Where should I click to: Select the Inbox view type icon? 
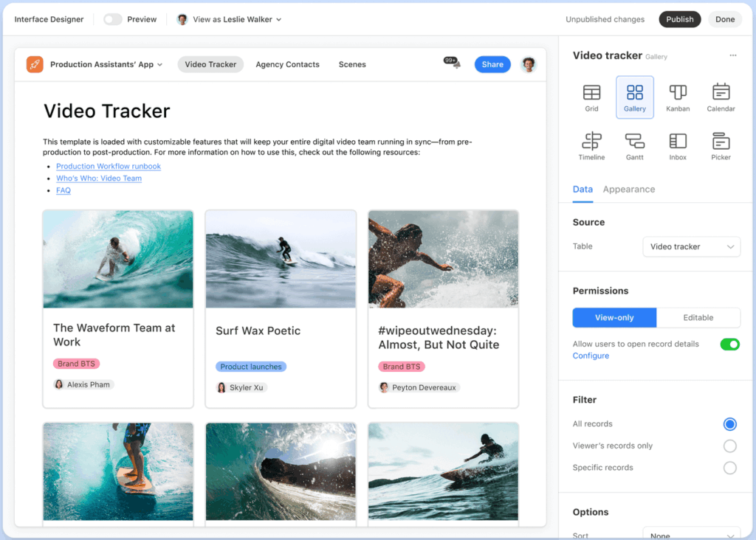[x=678, y=146]
